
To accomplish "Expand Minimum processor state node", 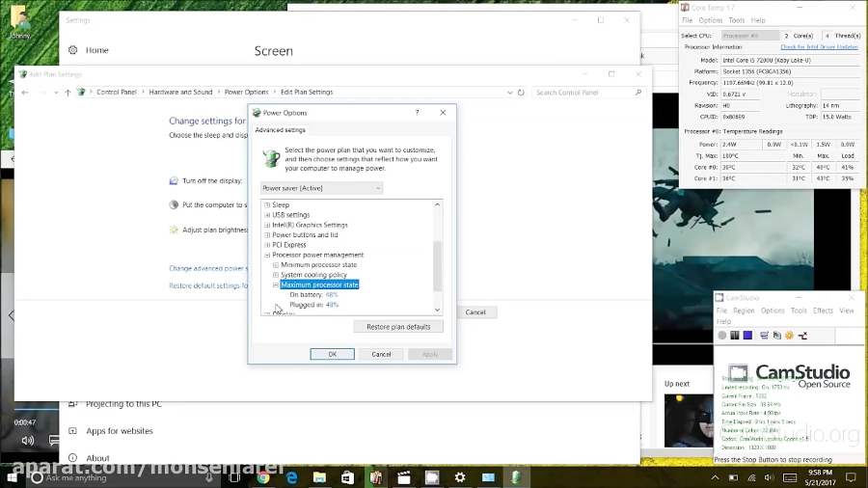I will [276, 265].
